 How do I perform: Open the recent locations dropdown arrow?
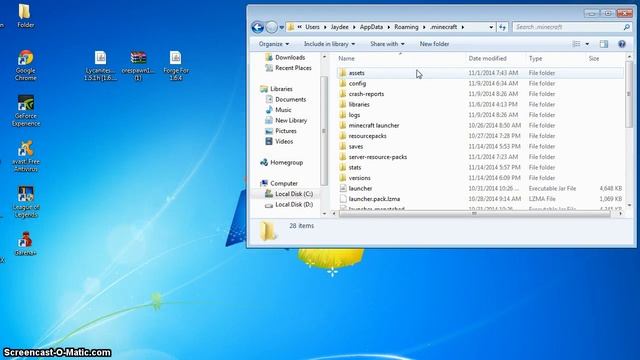coord(282,27)
